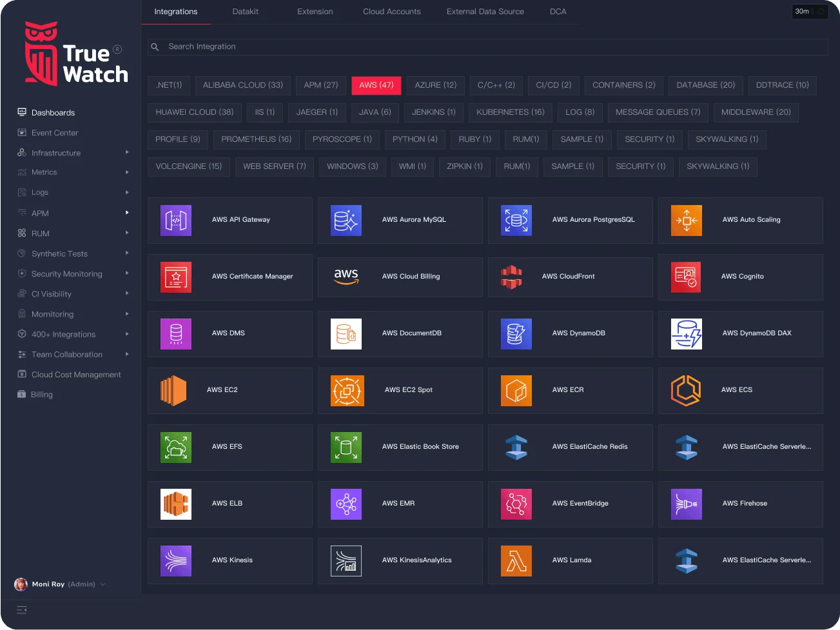Expand the CI Visibility arrow
Viewport: 840px width, 630px height.
coord(127,293)
